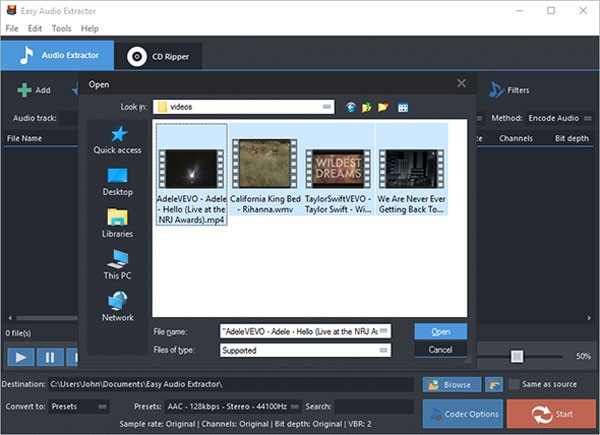
Task: Open the File menu
Action: coord(12,29)
